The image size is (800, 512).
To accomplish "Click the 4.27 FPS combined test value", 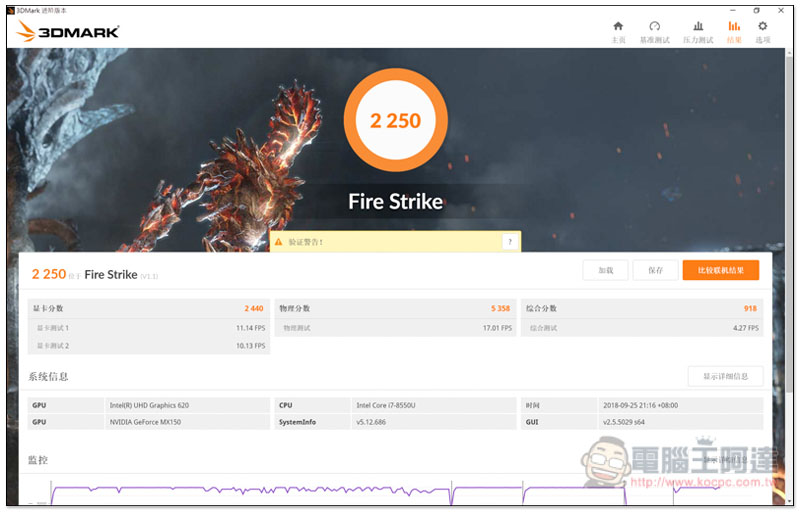I will tap(746, 328).
